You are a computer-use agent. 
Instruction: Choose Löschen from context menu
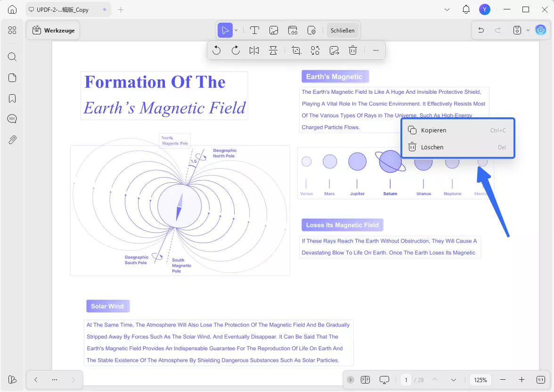[x=457, y=147]
